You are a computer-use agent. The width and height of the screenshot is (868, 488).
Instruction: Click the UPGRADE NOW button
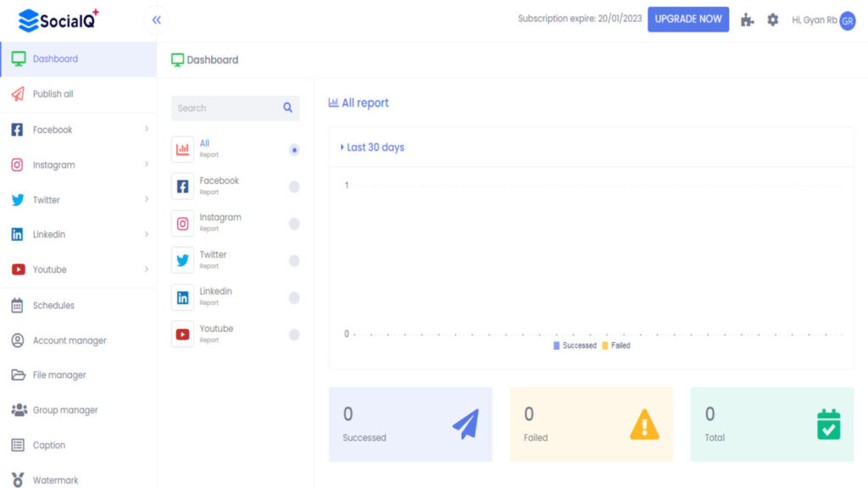click(687, 19)
